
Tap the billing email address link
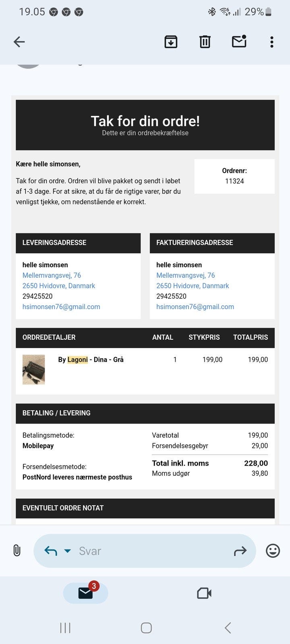[x=195, y=307]
